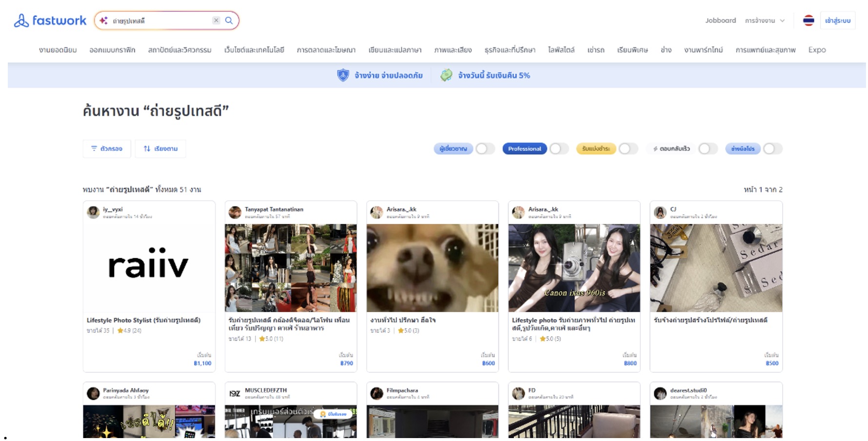The height and width of the screenshot is (441, 868).
Task: Click the cashback 5% money icon
Action: click(x=446, y=75)
